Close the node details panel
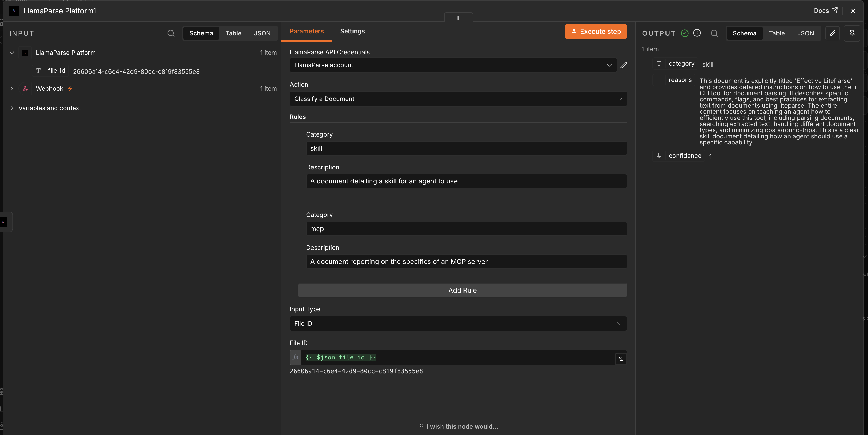The image size is (868, 435). click(853, 11)
